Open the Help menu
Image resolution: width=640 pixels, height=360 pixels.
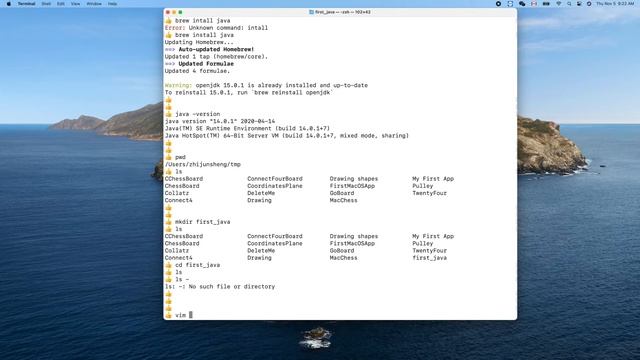(x=112, y=4)
